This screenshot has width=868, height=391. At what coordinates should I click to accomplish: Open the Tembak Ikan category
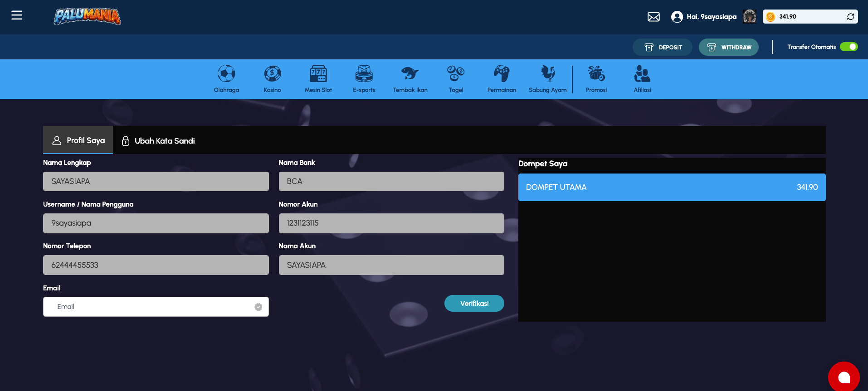tap(410, 79)
